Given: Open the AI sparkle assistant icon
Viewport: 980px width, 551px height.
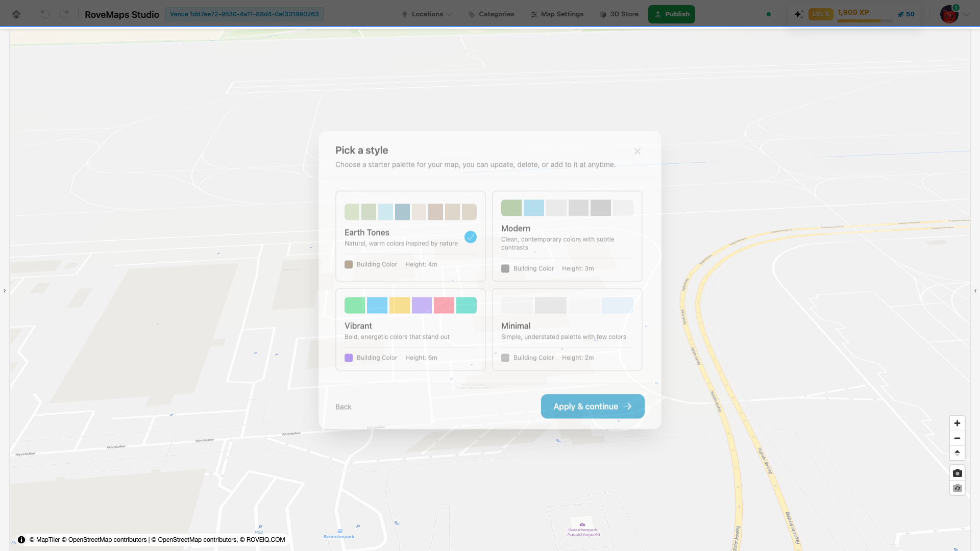Looking at the screenshot, I should tap(799, 14).
